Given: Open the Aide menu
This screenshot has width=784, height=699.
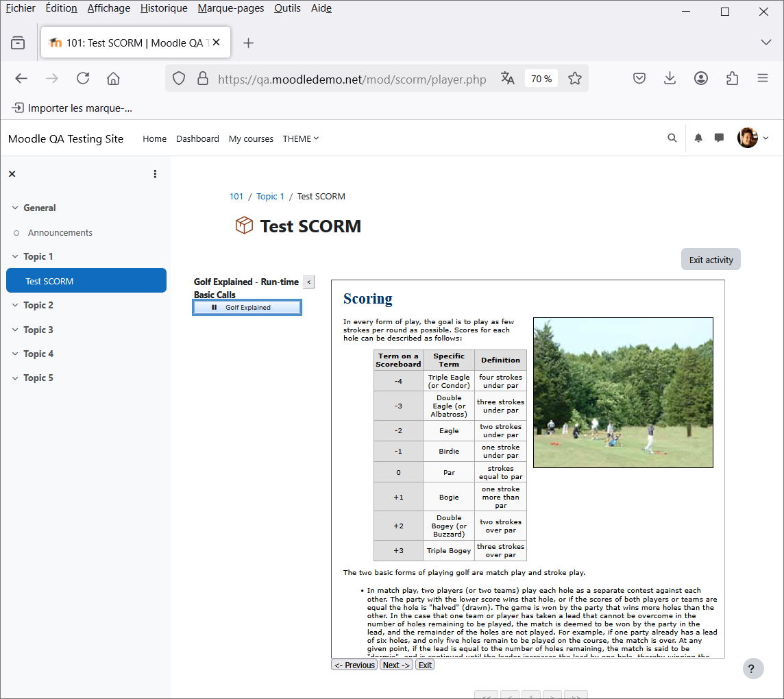Looking at the screenshot, I should click(x=321, y=8).
